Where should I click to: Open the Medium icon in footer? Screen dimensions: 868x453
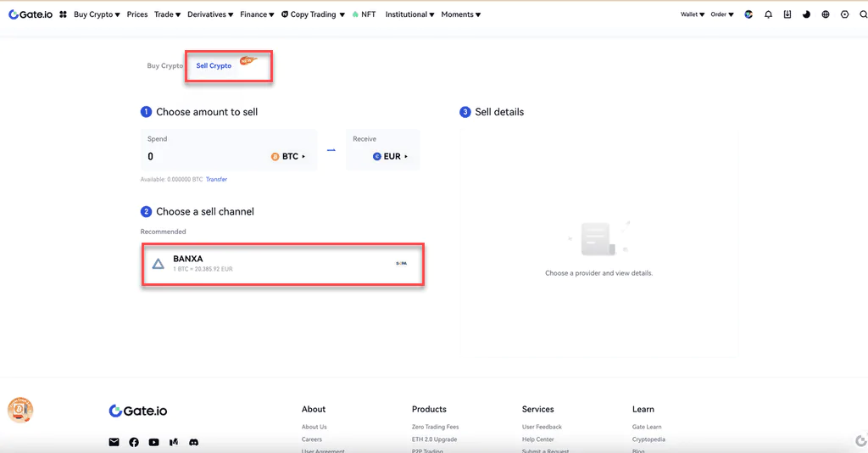174,442
